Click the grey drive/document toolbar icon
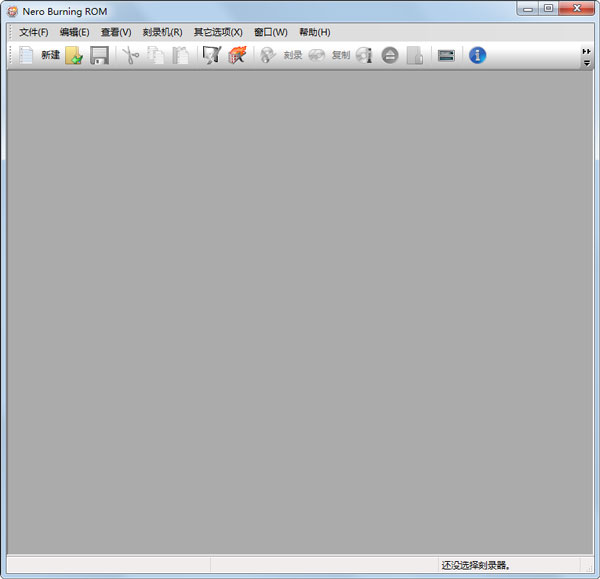The image size is (600, 579). 415,55
